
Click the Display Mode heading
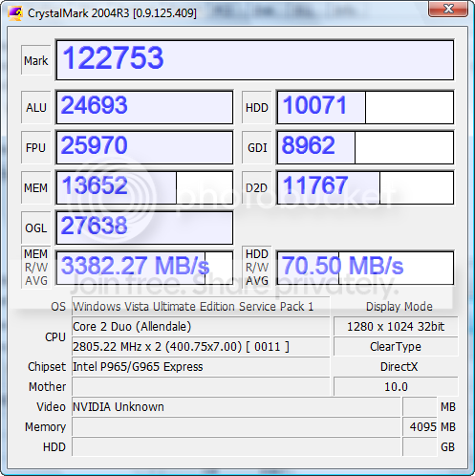[399, 307]
